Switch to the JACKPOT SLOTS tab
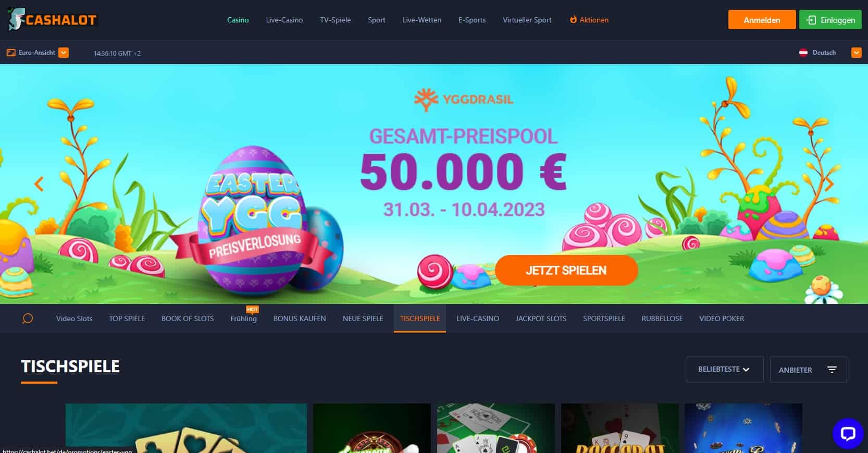This screenshot has width=868, height=453. pyautogui.click(x=541, y=319)
